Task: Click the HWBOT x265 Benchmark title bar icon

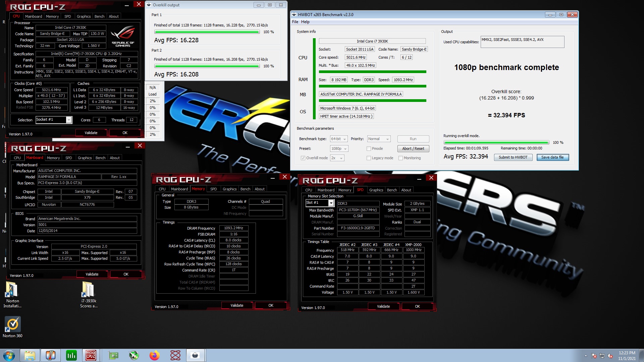Action: 294,14
